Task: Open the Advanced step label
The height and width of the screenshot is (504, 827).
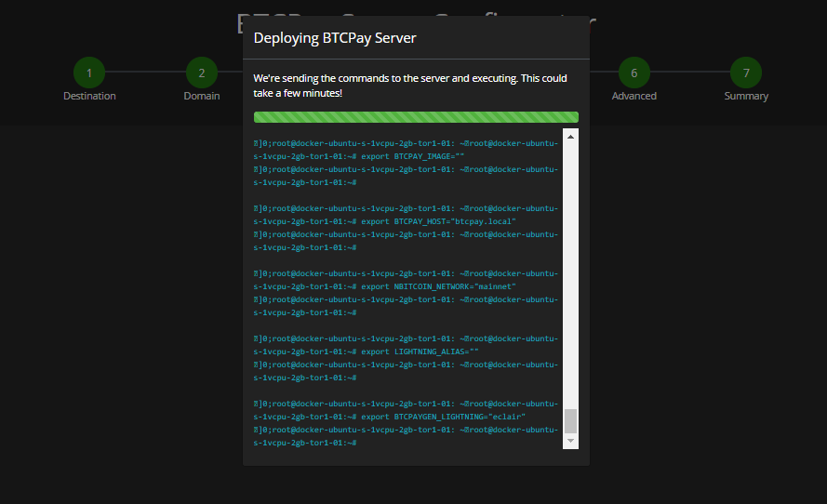Action: click(x=634, y=96)
